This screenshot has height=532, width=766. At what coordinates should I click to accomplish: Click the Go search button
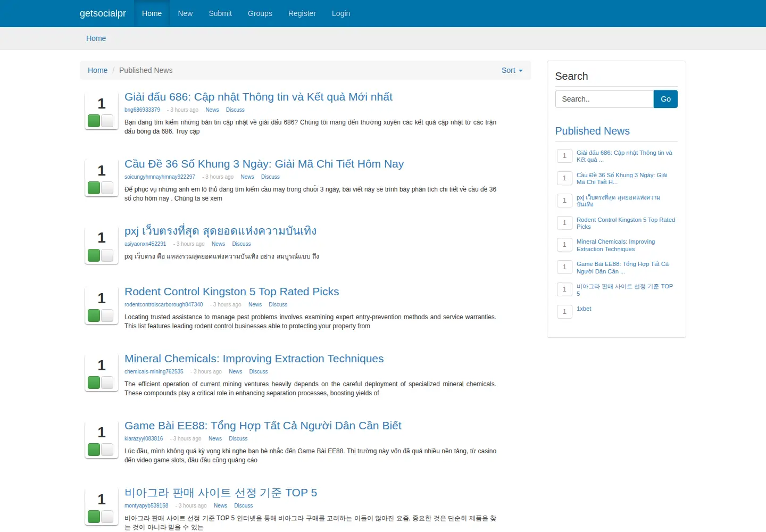point(665,99)
